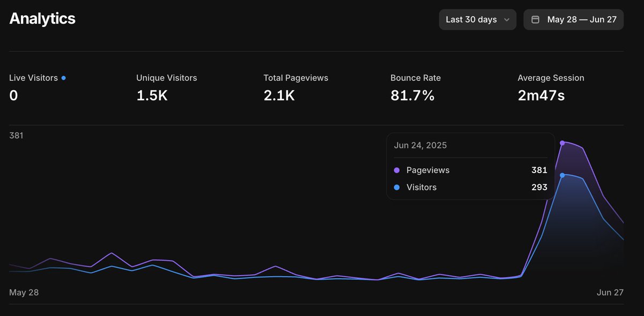644x316 pixels.
Task: Click the purple Pageviews data point on chart peak
Action: pyautogui.click(x=562, y=143)
